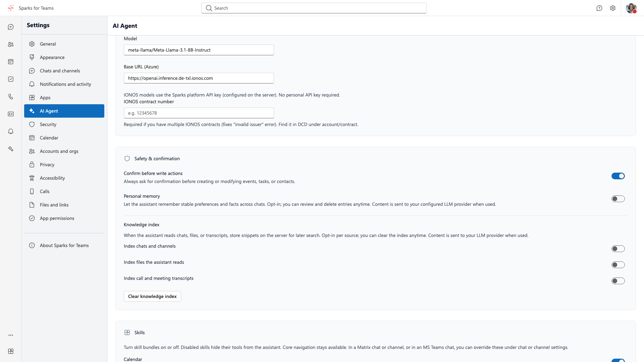
Task: Click Clear knowledge index button
Action: (x=152, y=296)
